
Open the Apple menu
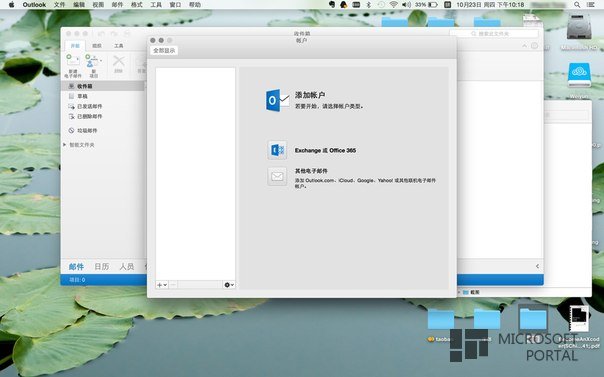(x=12, y=5)
